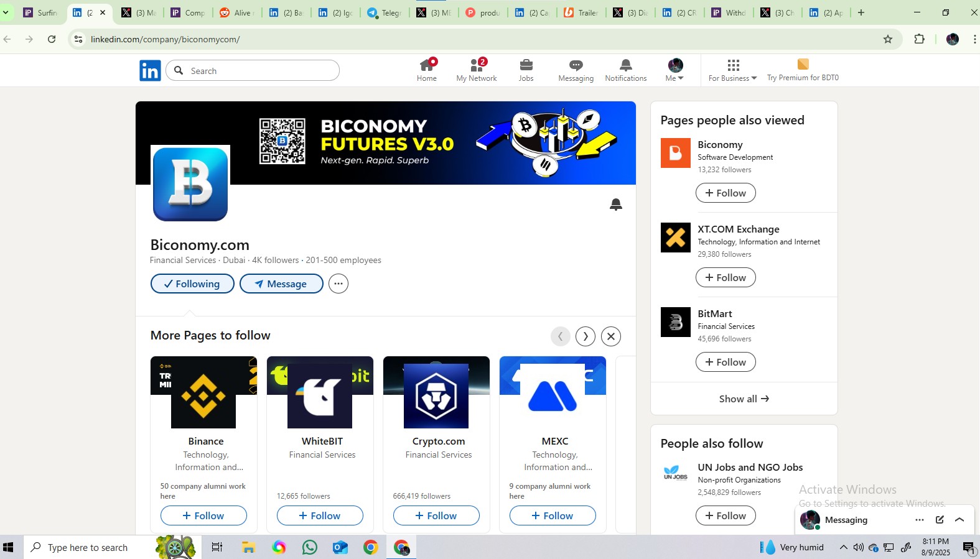This screenshot has width=980, height=559.
Task: Follow the Binance page
Action: coord(203,515)
